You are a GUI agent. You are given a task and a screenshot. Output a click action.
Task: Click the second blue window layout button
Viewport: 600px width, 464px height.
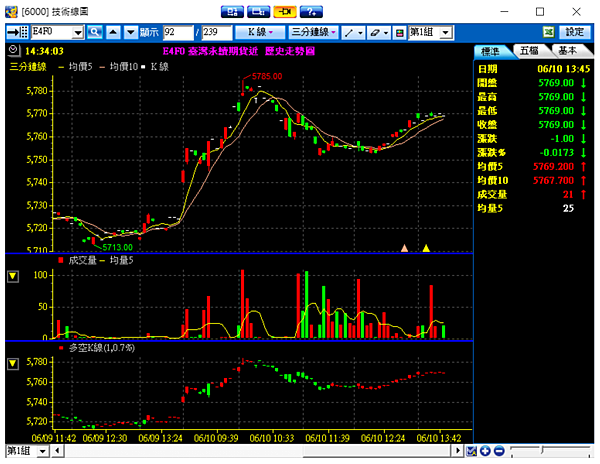coord(258,12)
